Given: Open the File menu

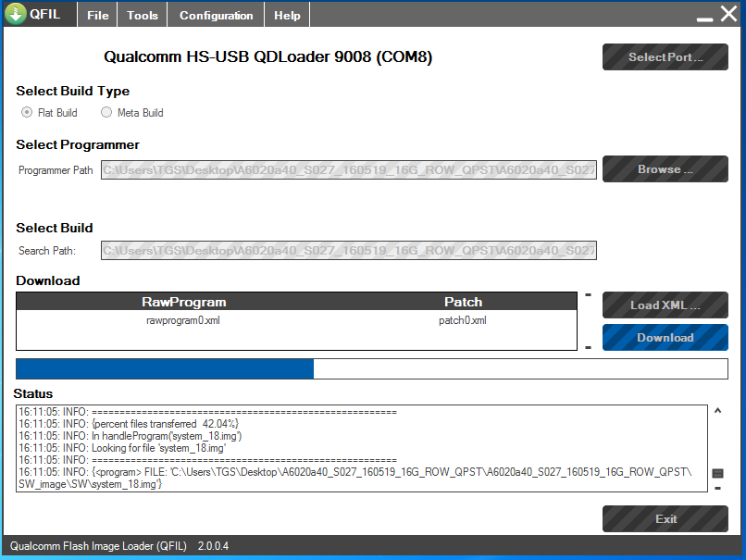Looking at the screenshot, I should [97, 15].
